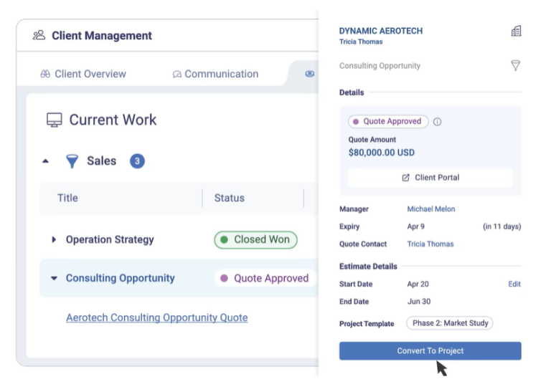Viewport: 551px width, 392px height.
Task: Click Edit next to Start Date
Action: pos(514,284)
